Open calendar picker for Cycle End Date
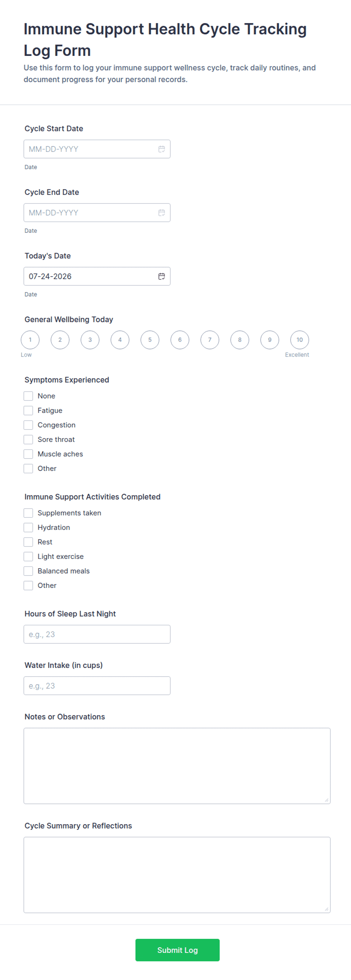 [x=162, y=213]
